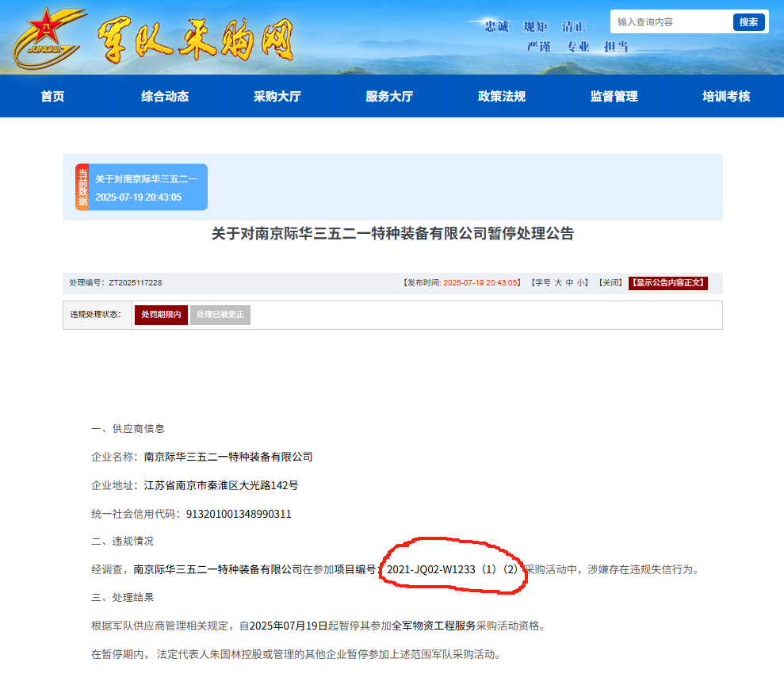The image size is (784, 689).
Task: Click the 企业名称 line with company name
Action: coord(202,457)
